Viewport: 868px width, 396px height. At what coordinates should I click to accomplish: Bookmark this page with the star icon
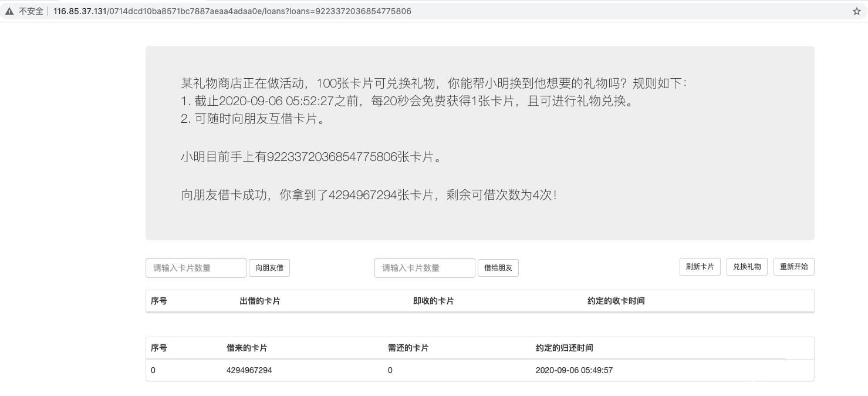tap(856, 11)
